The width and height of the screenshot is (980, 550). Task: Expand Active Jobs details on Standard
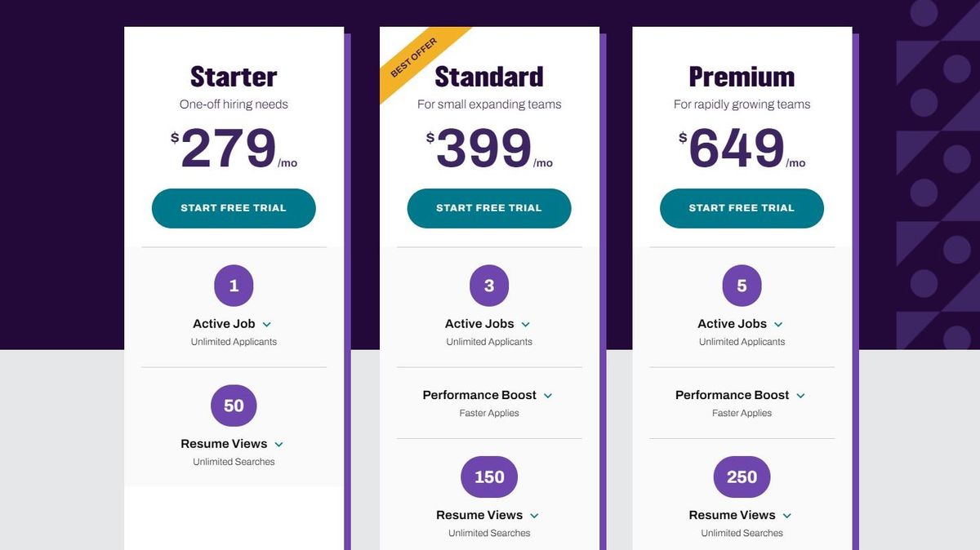point(525,323)
